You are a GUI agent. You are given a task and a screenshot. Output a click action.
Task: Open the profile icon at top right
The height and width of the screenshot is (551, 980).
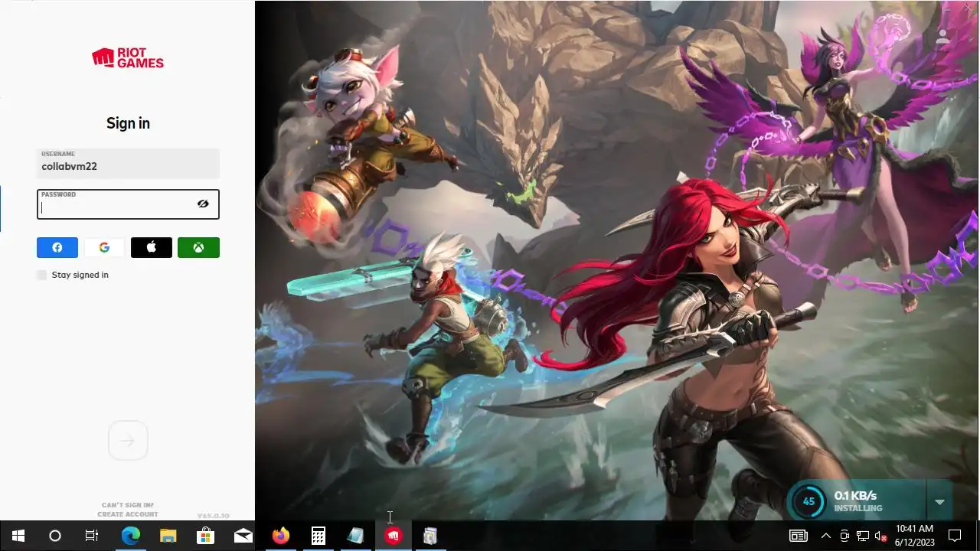pos(942,35)
